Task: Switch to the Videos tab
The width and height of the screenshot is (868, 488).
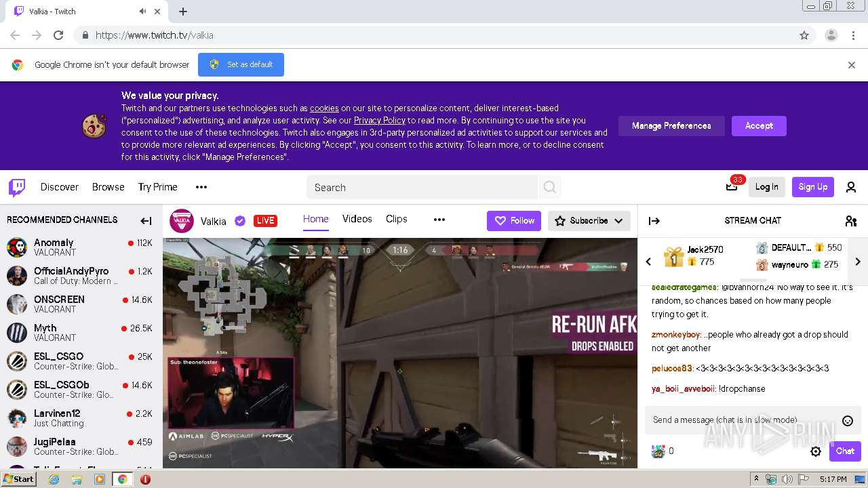Action: coord(357,219)
